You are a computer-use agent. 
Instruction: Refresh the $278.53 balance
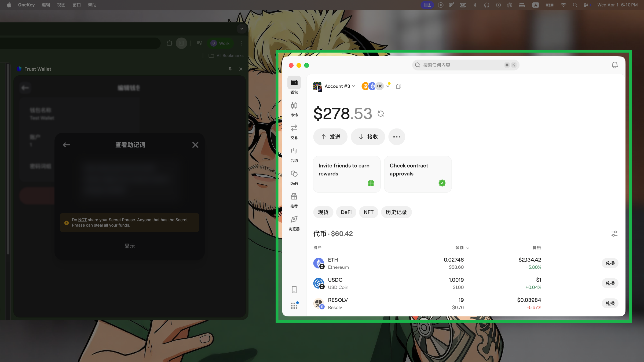pyautogui.click(x=381, y=114)
